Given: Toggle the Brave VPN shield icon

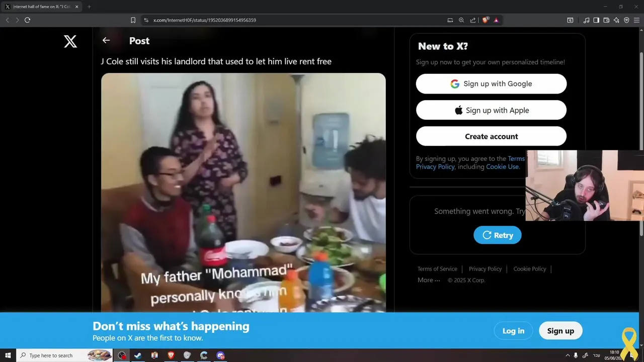Looking at the screenshot, I should (626, 20).
